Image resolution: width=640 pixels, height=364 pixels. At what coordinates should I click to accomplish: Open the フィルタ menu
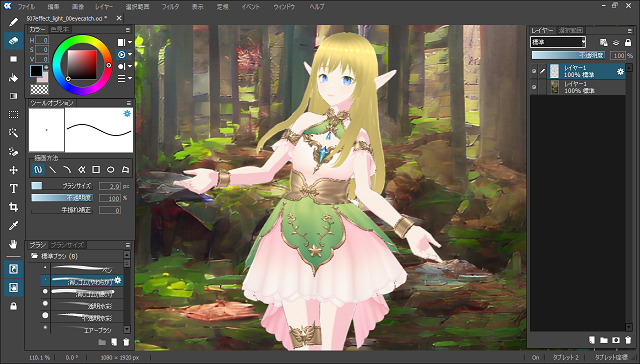click(x=170, y=7)
